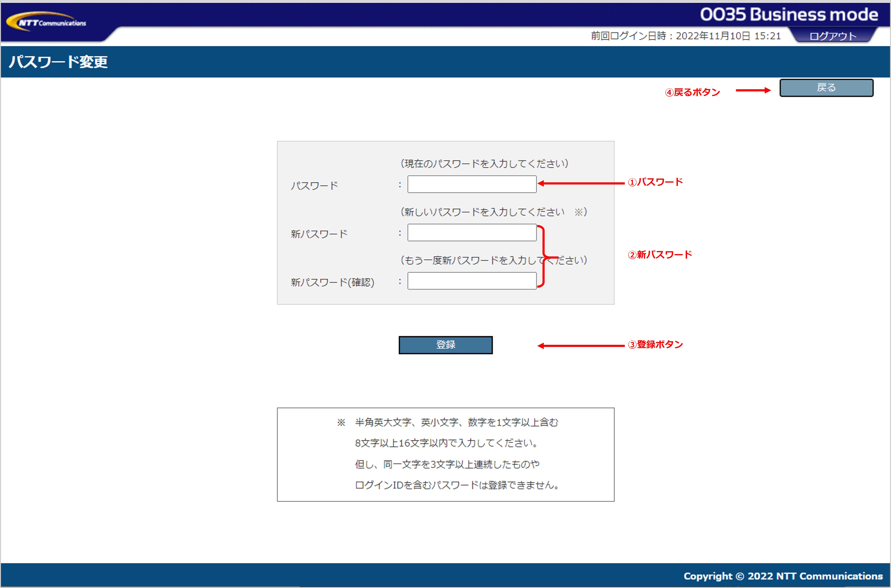Screen dimensions: 891x588
Task: Click the Copyright NTT Communications footer text
Action: click(x=783, y=576)
